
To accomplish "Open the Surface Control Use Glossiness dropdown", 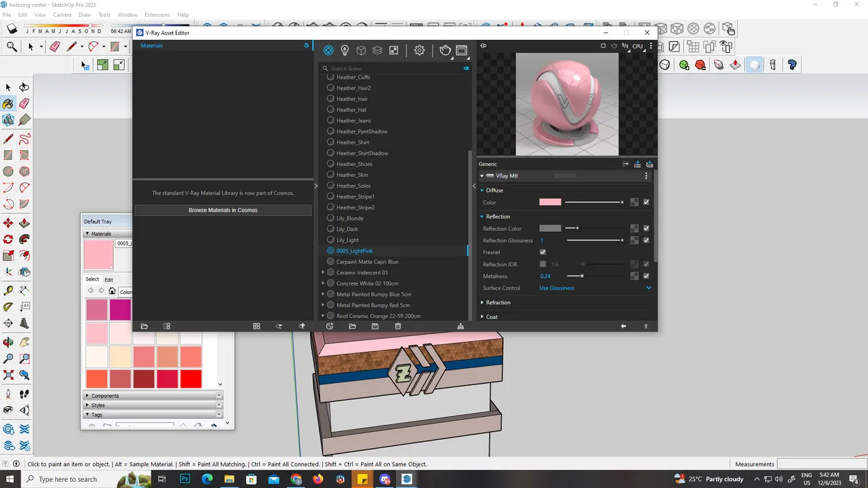I will click(x=595, y=288).
